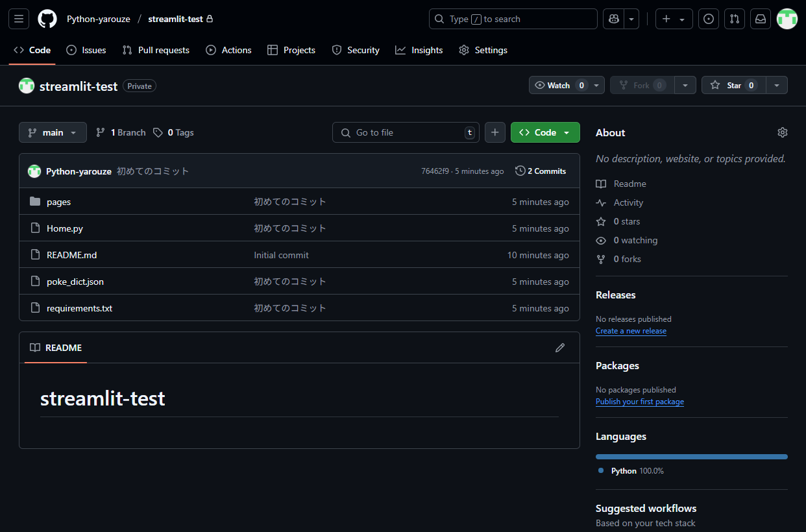Open the user profile avatar menu

[x=787, y=19]
